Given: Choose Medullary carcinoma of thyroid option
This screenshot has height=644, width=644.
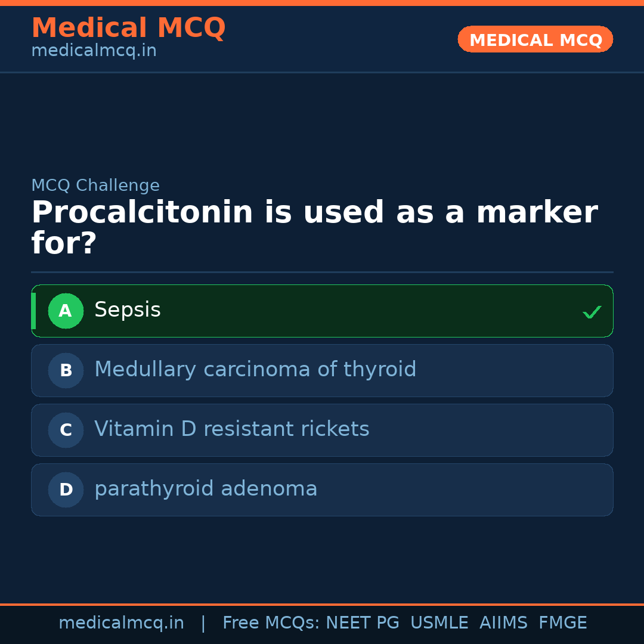Looking at the screenshot, I should (255, 370).
